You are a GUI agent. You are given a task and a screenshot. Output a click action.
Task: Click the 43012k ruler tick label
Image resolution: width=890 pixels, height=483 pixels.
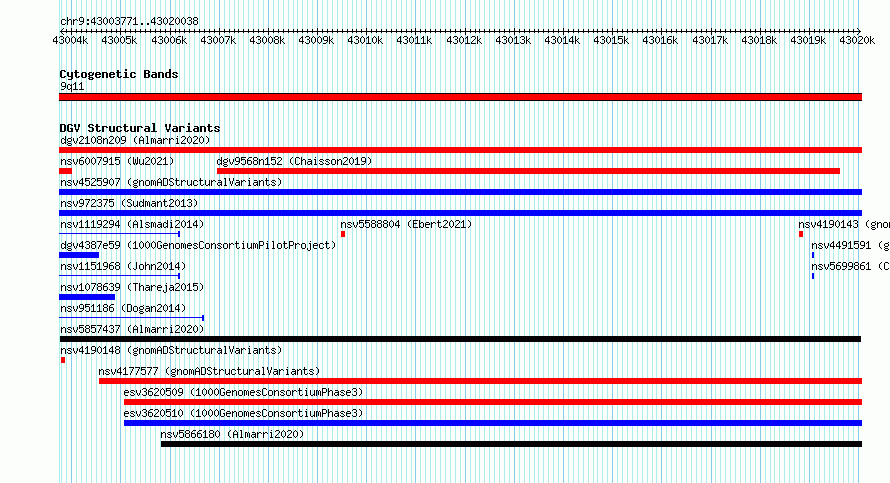point(464,41)
